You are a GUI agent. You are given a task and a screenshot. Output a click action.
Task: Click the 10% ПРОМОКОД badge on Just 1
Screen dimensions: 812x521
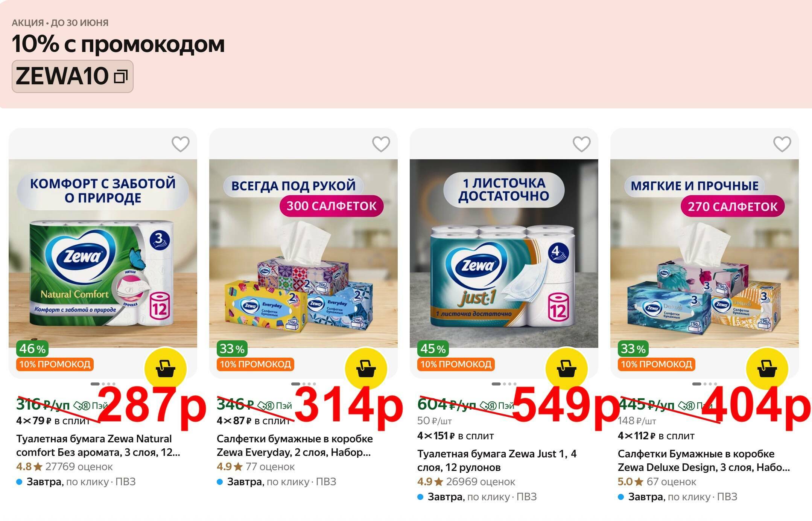[x=456, y=364]
